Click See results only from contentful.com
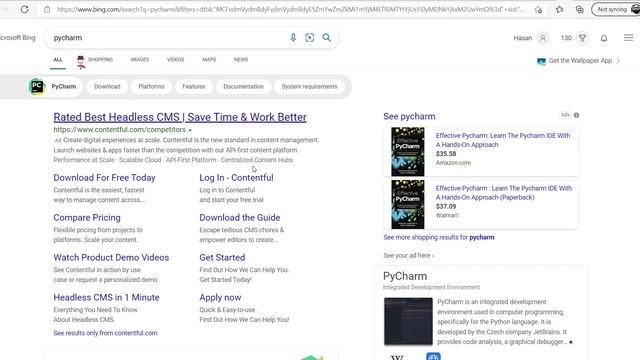The width and height of the screenshot is (640, 360). click(x=105, y=333)
